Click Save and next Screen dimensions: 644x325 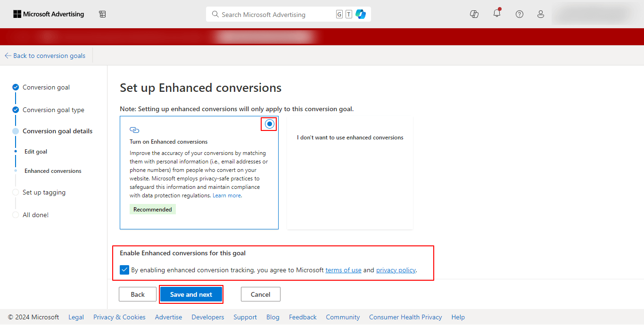[x=191, y=294]
